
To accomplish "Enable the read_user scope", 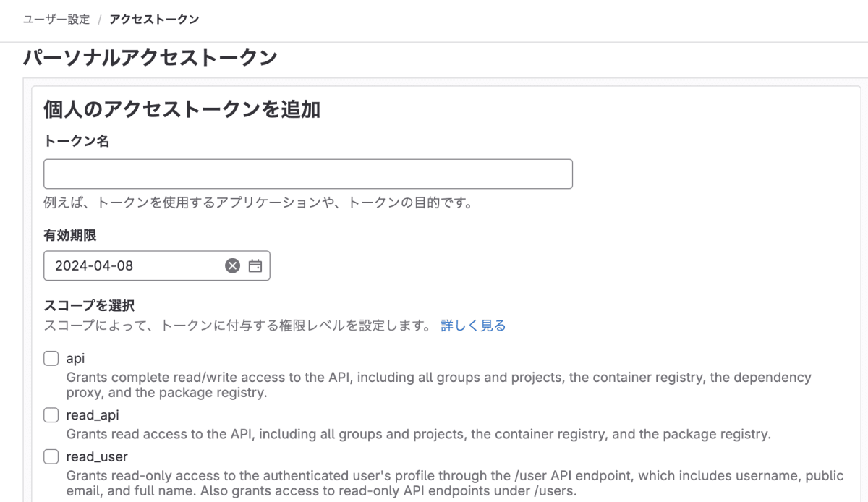I will [x=51, y=456].
